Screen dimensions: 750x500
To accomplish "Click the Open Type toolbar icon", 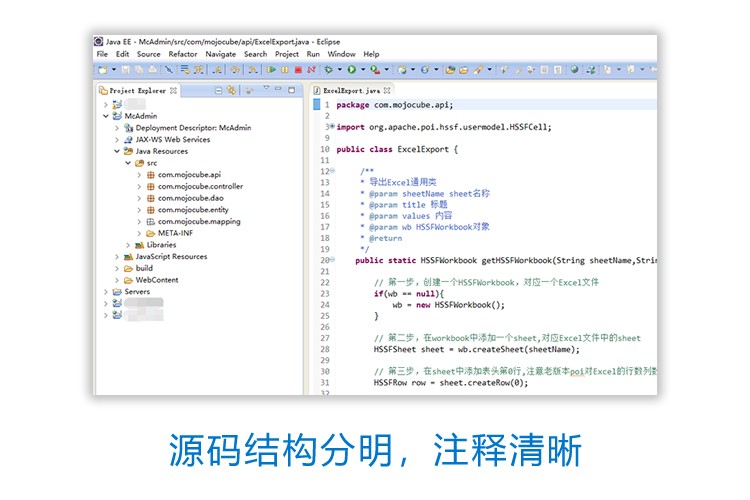I will (x=450, y=70).
